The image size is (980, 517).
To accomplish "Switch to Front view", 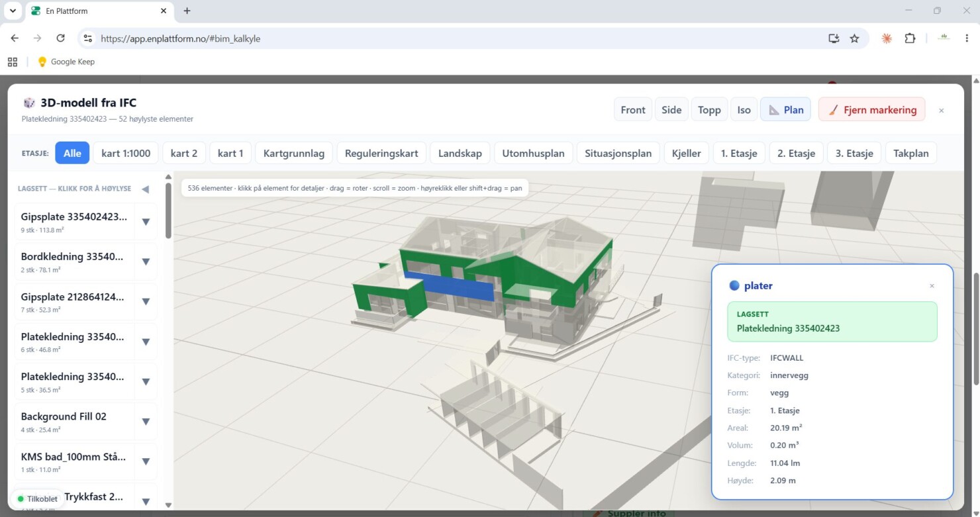I will [633, 110].
